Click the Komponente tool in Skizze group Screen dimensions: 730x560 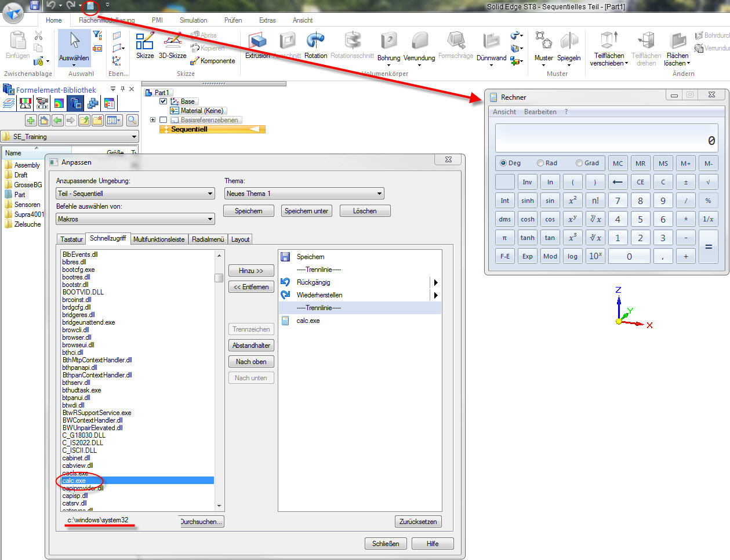click(x=212, y=61)
